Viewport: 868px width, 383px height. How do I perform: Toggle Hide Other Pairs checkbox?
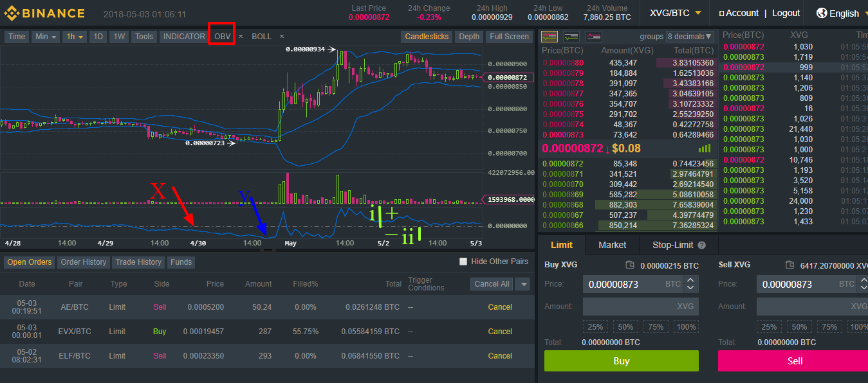click(x=463, y=262)
